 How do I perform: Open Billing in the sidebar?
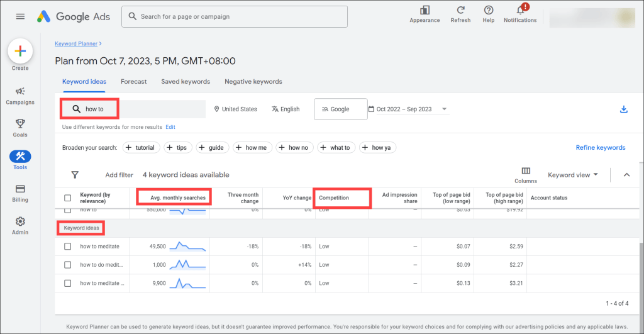click(20, 193)
